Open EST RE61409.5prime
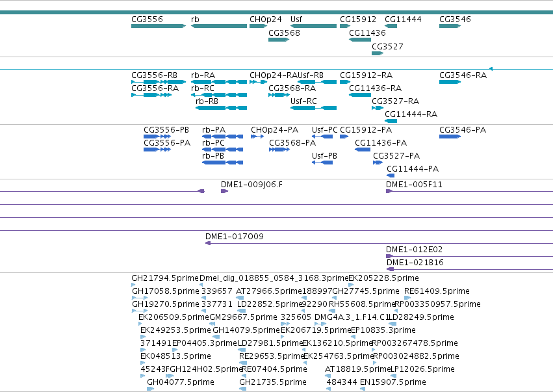The width and height of the screenshot is (553, 392). (407, 298)
